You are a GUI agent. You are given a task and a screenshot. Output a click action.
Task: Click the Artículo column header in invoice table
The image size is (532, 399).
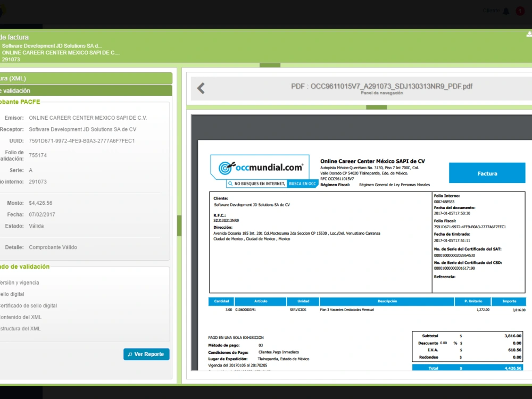261,301
